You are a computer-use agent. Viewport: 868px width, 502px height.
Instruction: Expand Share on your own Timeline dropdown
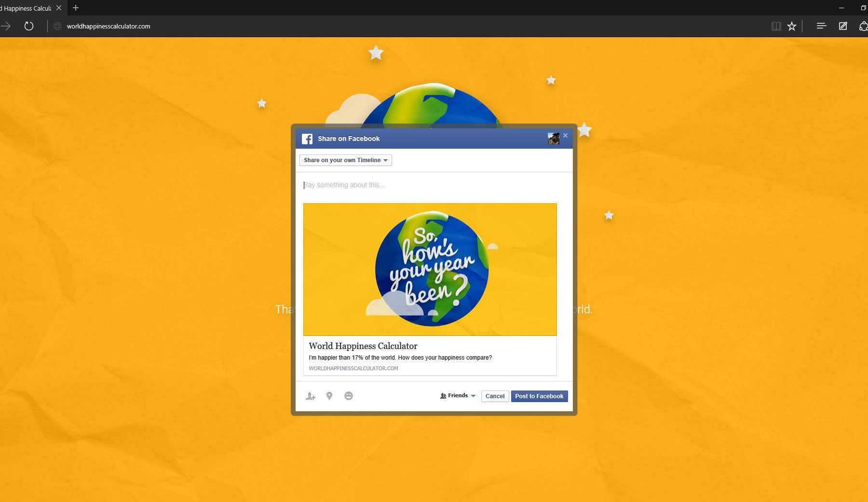(x=345, y=160)
